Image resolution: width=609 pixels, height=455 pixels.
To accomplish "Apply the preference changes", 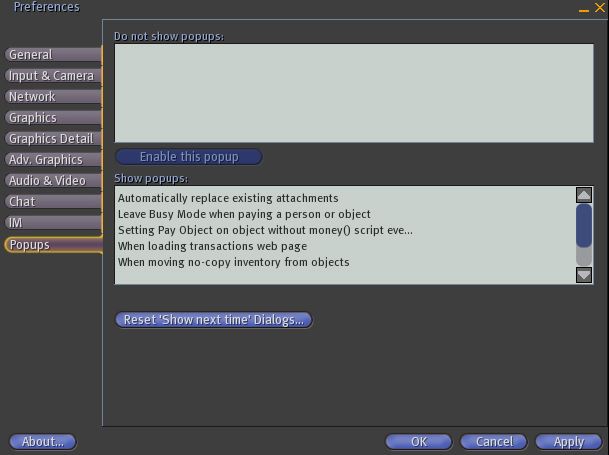I will [x=568, y=441].
